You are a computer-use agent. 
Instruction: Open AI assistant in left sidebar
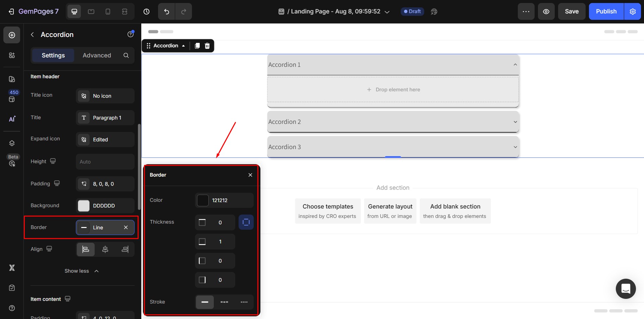click(12, 119)
